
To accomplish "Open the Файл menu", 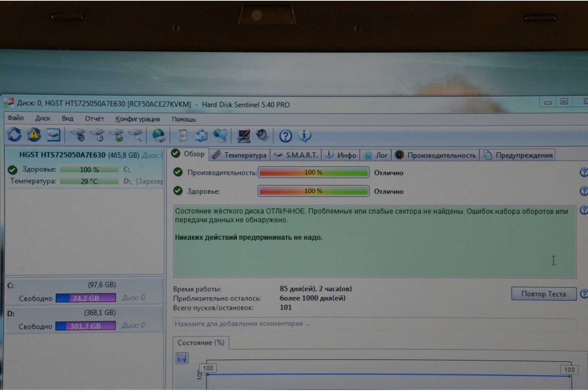I will [16, 118].
